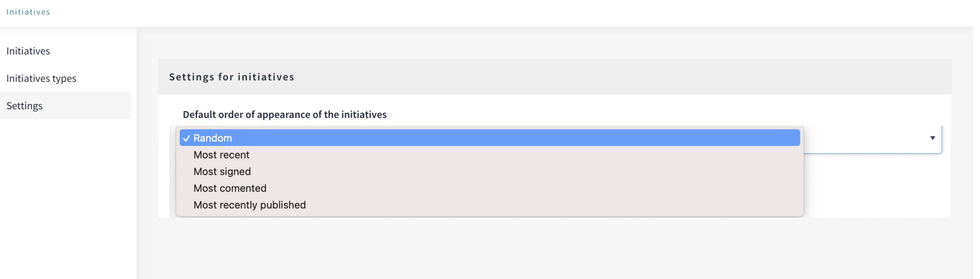This screenshot has width=980, height=279.
Task: Click the white top header bar
Action: (495, 13)
